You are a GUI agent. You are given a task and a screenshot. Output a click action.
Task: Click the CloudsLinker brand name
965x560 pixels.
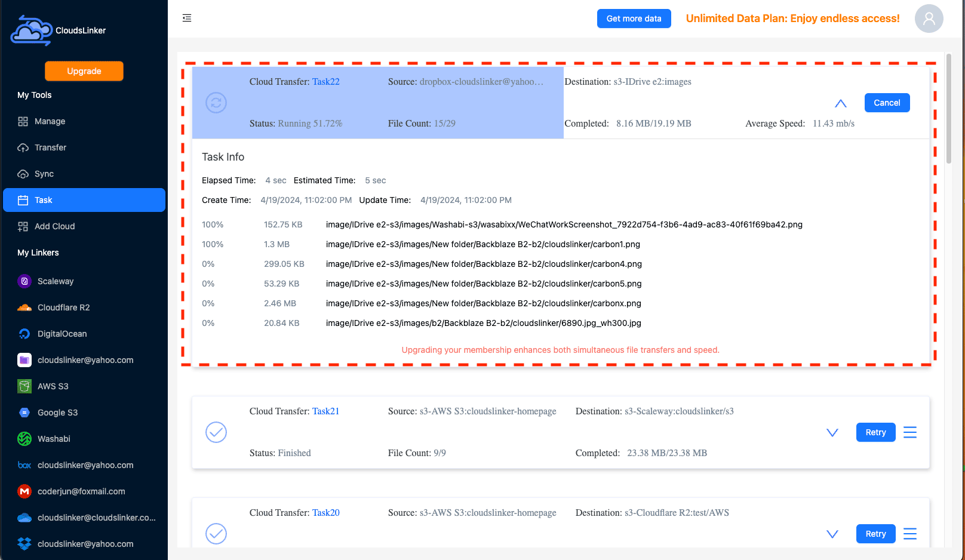pos(81,30)
